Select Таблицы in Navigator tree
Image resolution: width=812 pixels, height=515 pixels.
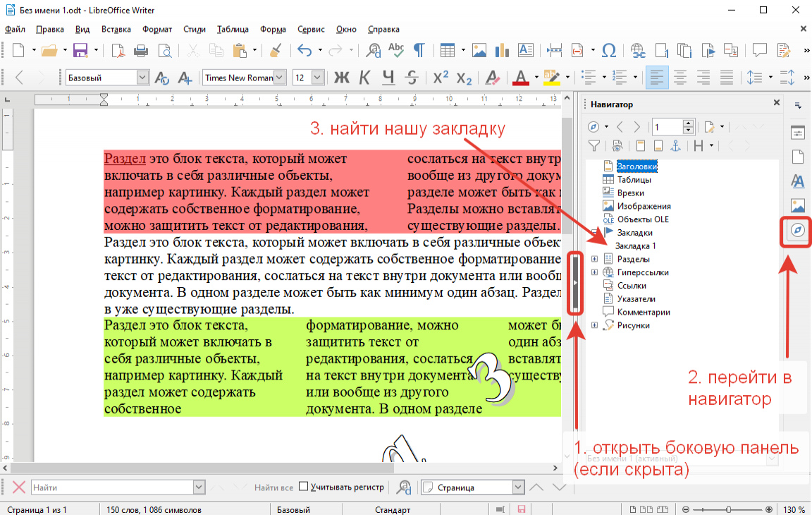click(634, 180)
